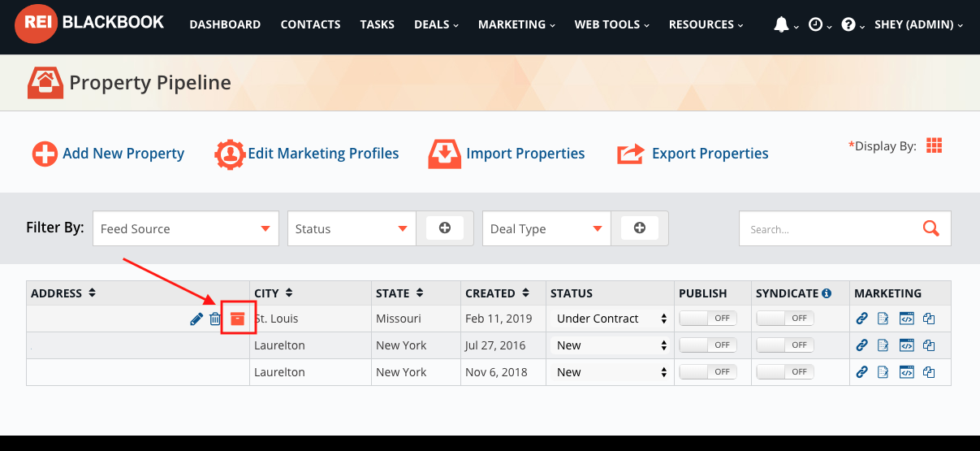Open the Feed Source filter dropdown
The image size is (980, 451).
tap(186, 228)
